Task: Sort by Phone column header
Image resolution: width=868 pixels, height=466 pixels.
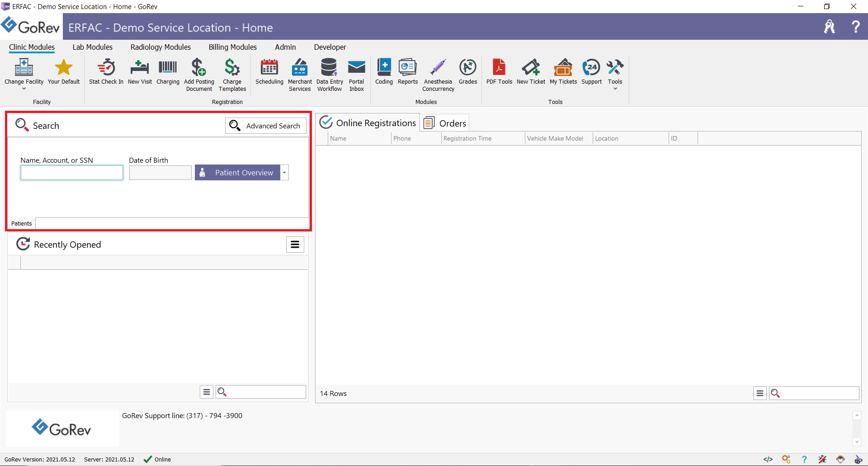Action: 416,138
